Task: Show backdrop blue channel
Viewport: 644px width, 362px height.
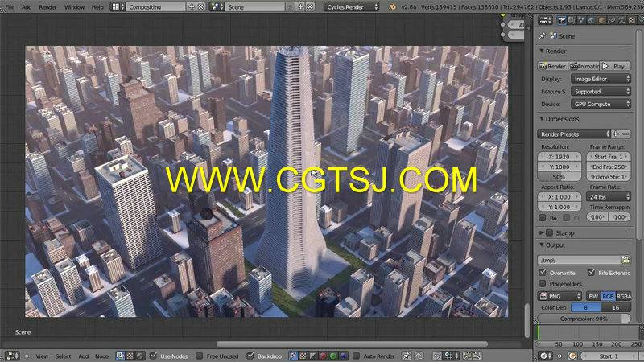Action: [343, 356]
